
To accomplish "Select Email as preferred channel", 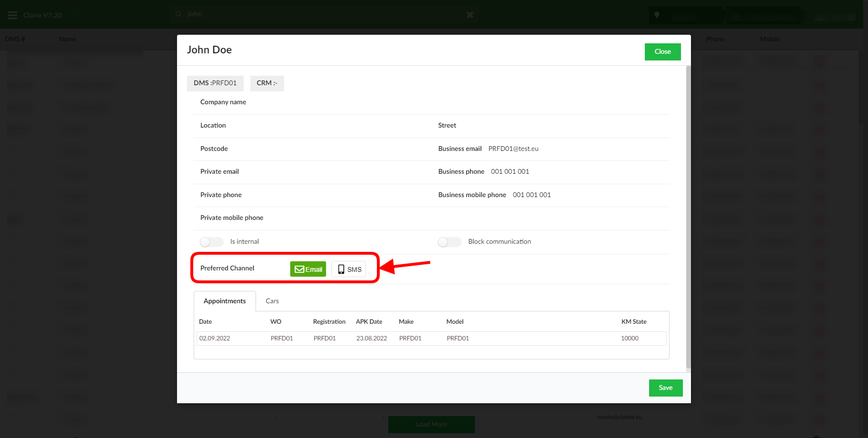I will click(308, 269).
